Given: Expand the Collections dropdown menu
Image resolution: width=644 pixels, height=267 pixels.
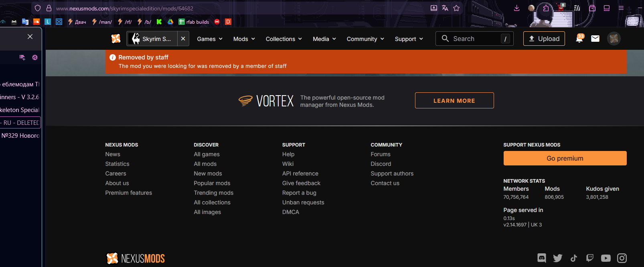Looking at the screenshot, I should point(284,39).
